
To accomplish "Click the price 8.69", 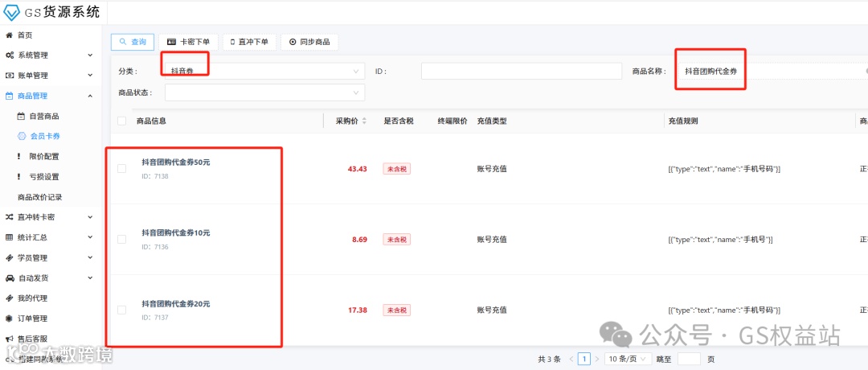I will (x=359, y=239).
